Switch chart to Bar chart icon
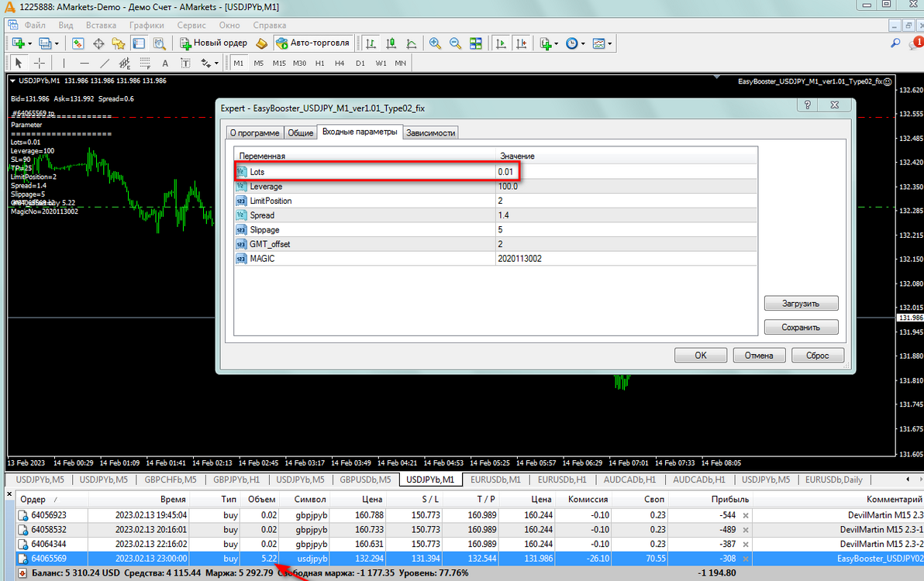The height and width of the screenshot is (581, 924). (371, 43)
